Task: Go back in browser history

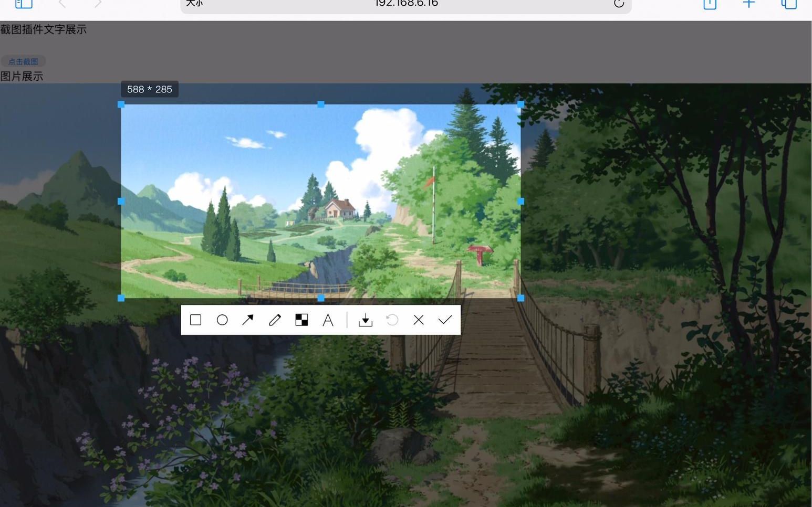Action: tap(62, 4)
